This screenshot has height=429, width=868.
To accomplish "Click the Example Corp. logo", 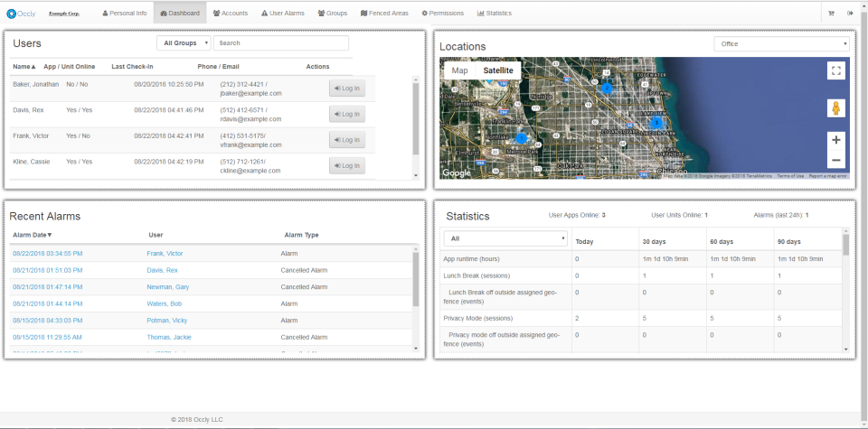I will [64, 14].
